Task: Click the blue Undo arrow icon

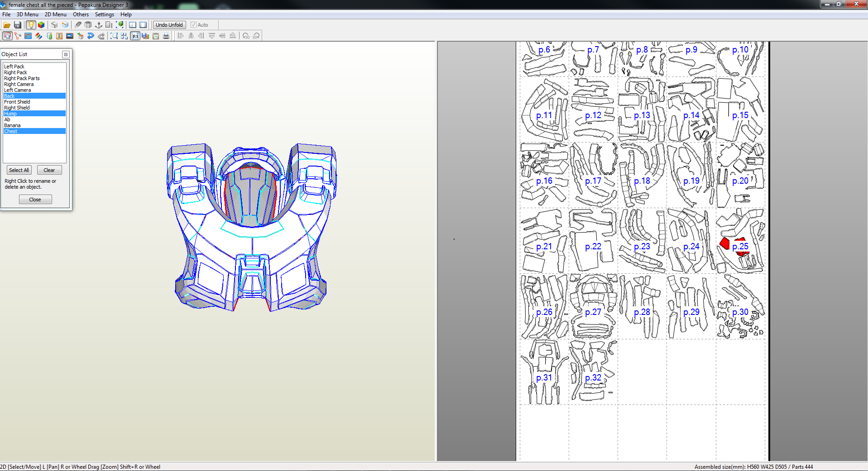Action: [91, 36]
